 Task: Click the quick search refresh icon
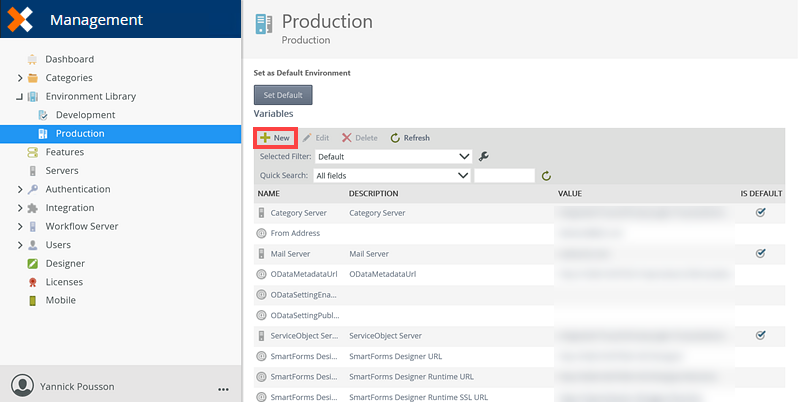[546, 176]
